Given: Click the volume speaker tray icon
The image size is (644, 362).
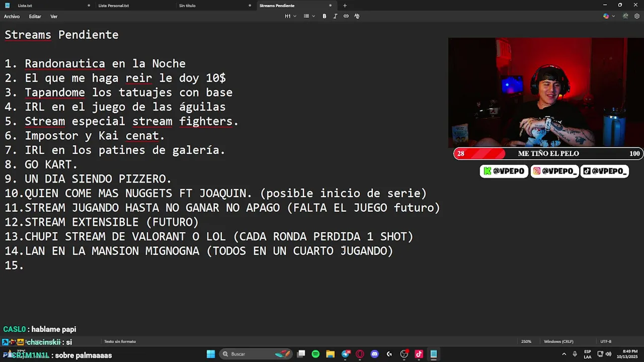Looking at the screenshot, I should 608,354.
